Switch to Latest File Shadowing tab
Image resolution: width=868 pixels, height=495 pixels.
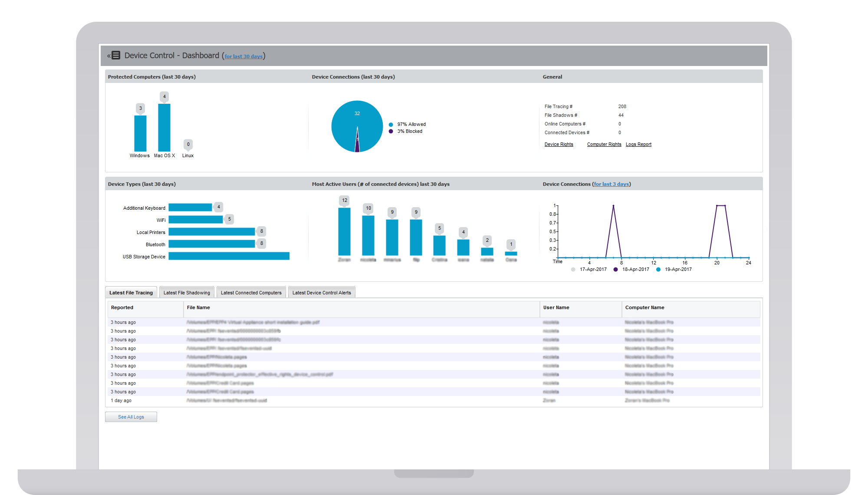click(x=187, y=293)
